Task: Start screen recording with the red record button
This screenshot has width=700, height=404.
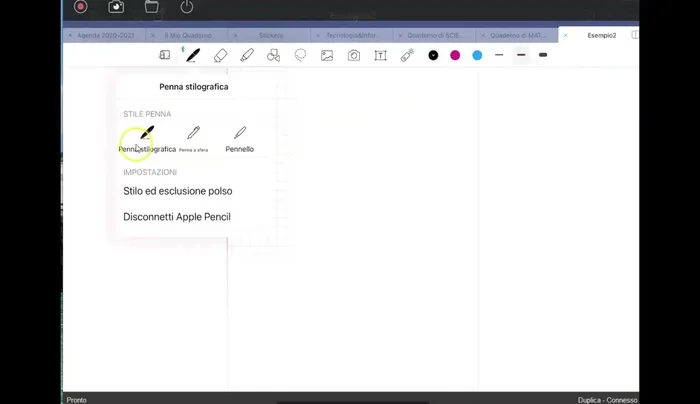Action: point(80,7)
